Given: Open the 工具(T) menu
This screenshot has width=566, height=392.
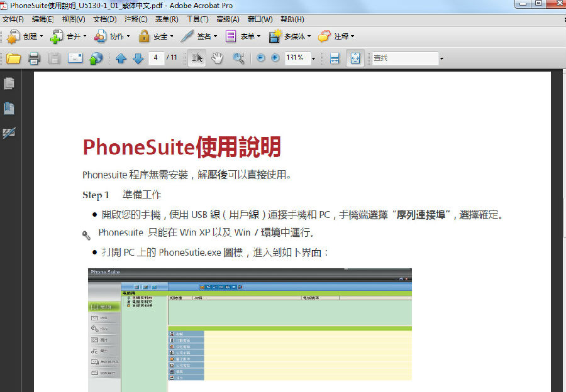Looking at the screenshot, I should click(197, 19).
